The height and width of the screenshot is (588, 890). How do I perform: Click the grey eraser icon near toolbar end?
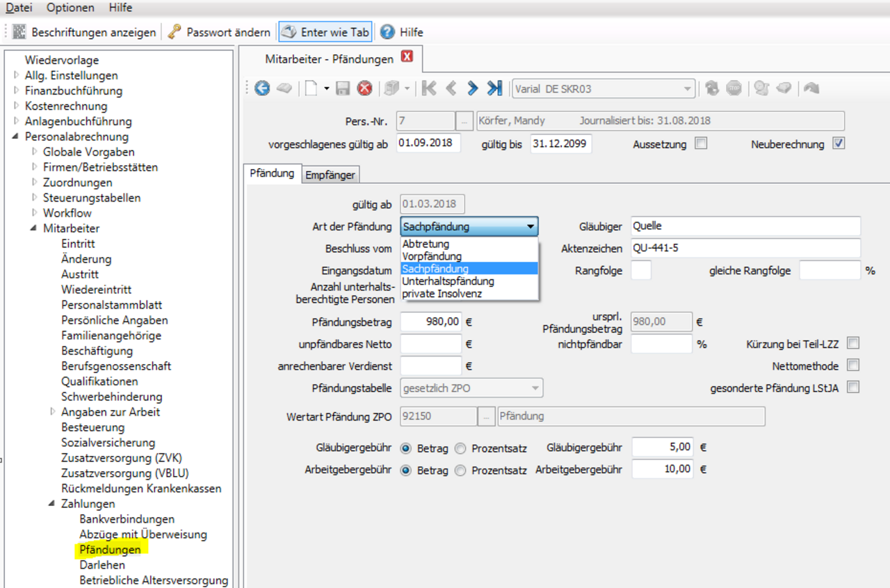[x=784, y=88]
